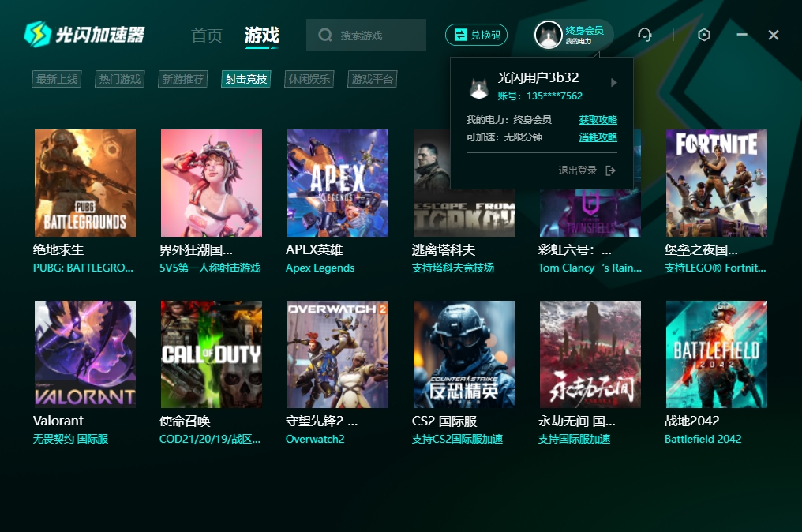The width and height of the screenshot is (802, 532).
Task: Click subtitle COD21/20/19/战区...
Action: tap(210, 439)
